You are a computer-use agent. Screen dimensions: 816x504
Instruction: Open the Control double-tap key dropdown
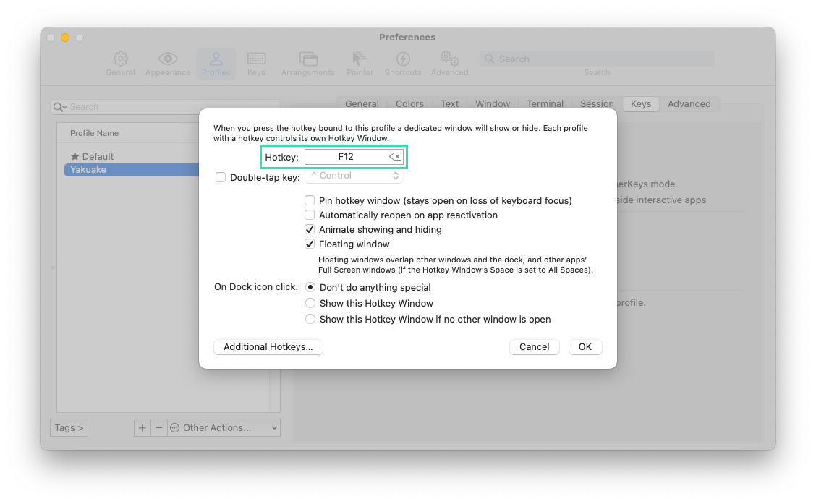(x=354, y=176)
